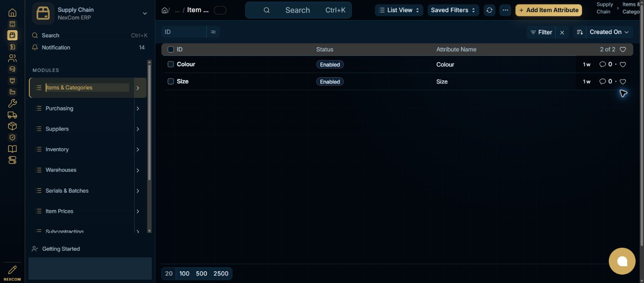This screenshot has height=283, width=644.
Task: Open the presentation board icon in left rail
Action: tap(12, 81)
